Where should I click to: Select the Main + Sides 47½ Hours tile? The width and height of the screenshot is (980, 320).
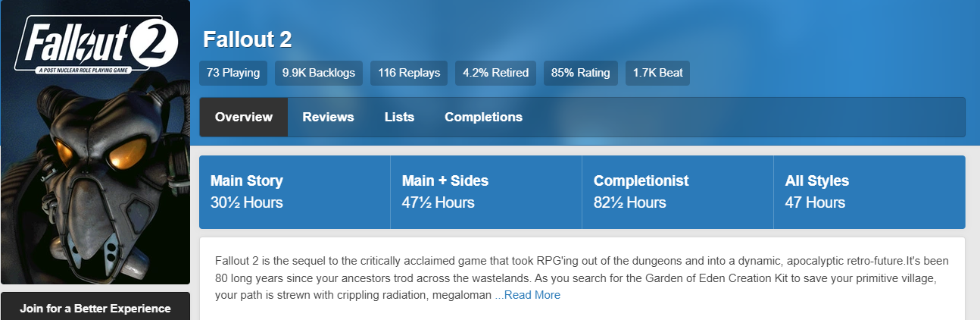tap(486, 192)
